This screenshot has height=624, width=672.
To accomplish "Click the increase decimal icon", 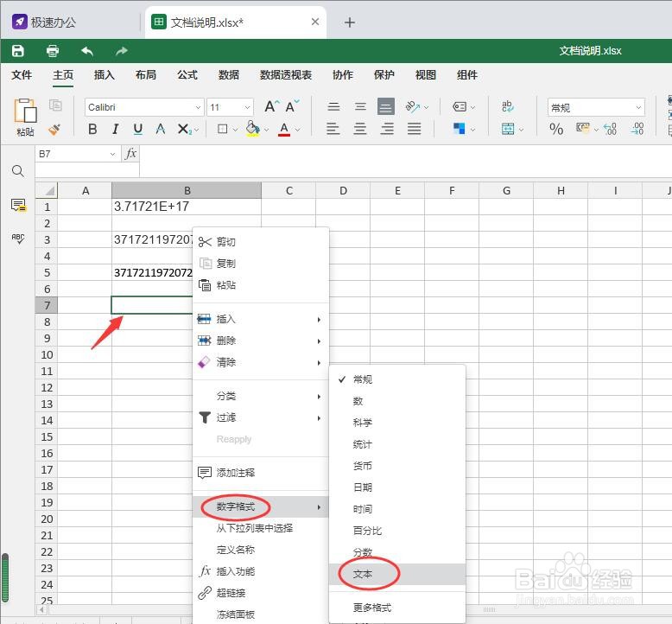I will click(637, 129).
